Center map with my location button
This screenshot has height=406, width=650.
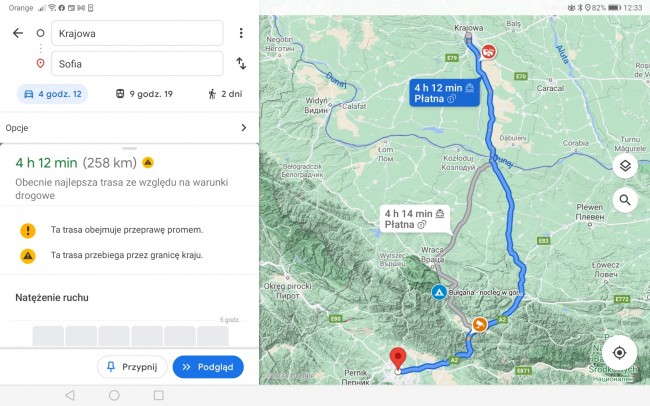click(619, 353)
